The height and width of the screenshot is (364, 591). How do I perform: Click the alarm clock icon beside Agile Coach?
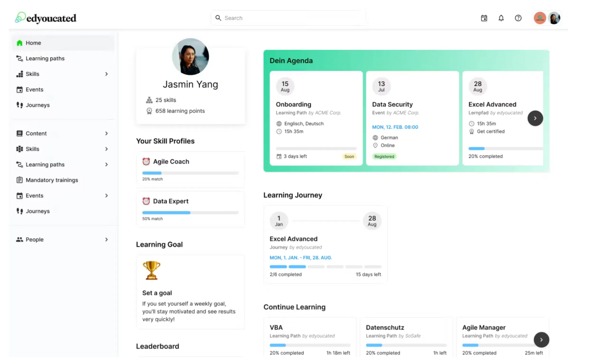coord(146,161)
